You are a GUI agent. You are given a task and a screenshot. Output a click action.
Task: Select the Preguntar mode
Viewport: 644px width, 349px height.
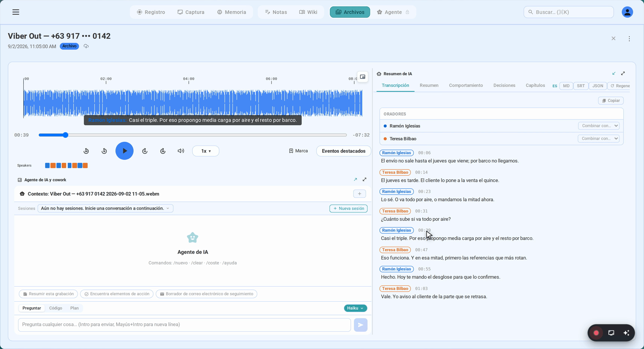[32, 308]
